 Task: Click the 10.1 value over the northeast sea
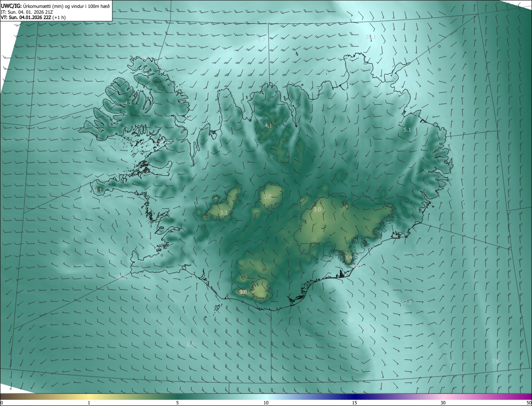click(371, 37)
